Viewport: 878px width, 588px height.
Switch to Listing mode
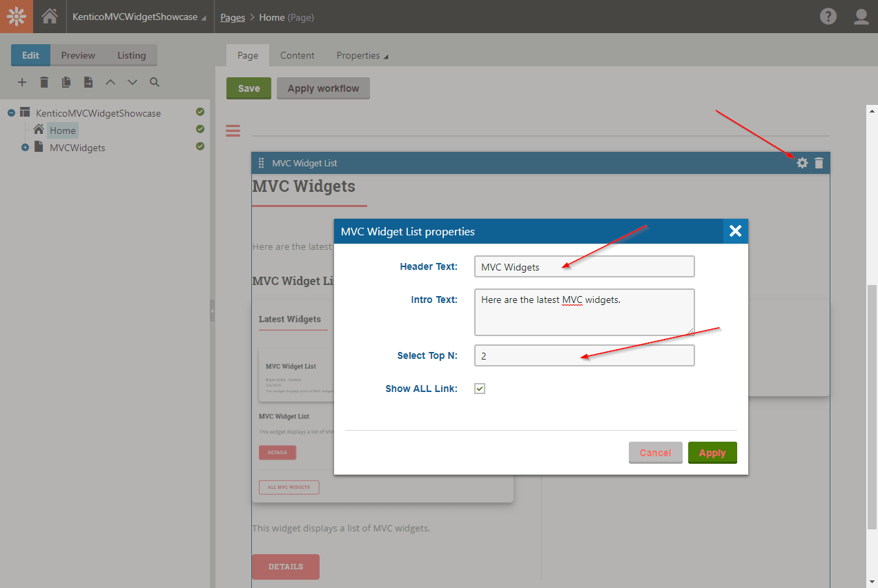click(131, 55)
